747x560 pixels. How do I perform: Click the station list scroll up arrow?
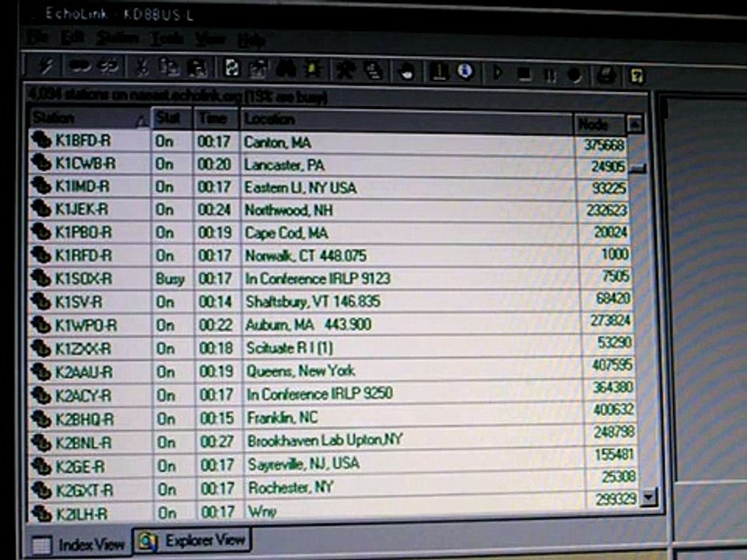click(x=635, y=124)
